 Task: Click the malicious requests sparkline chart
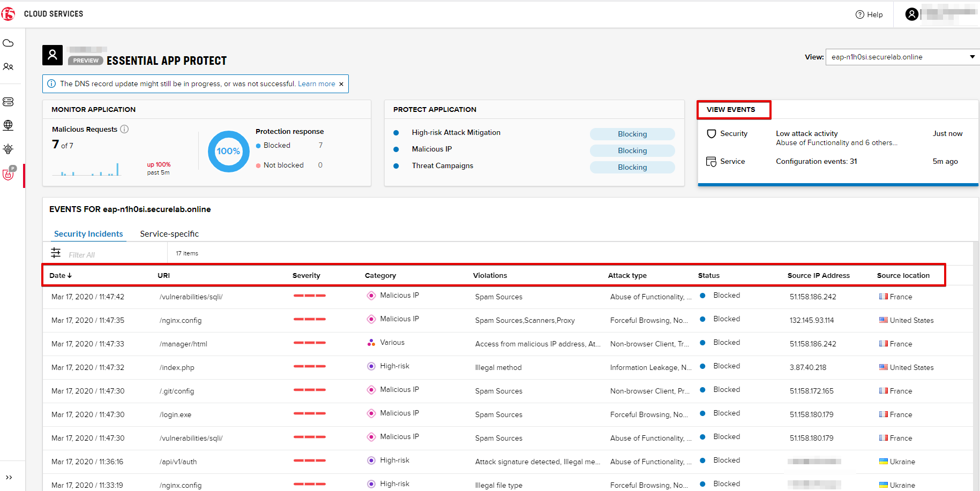tap(86, 169)
